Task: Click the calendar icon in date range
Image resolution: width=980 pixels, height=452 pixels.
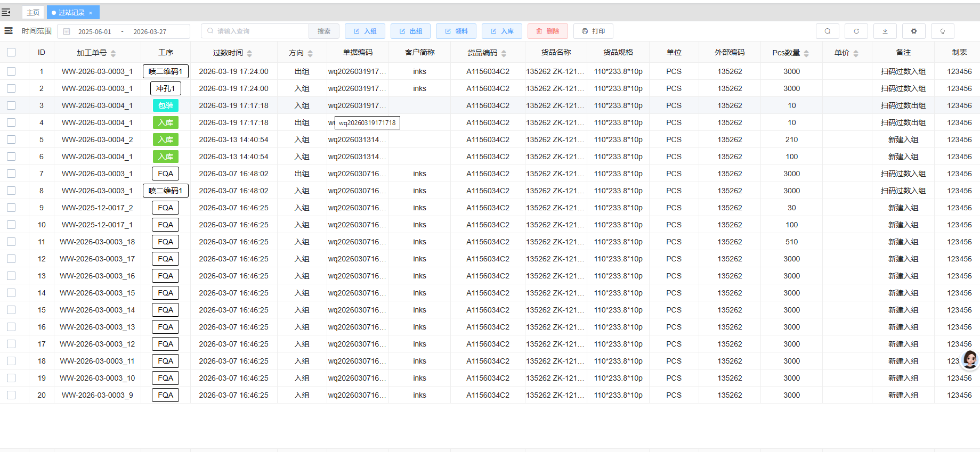Action: 67,32
